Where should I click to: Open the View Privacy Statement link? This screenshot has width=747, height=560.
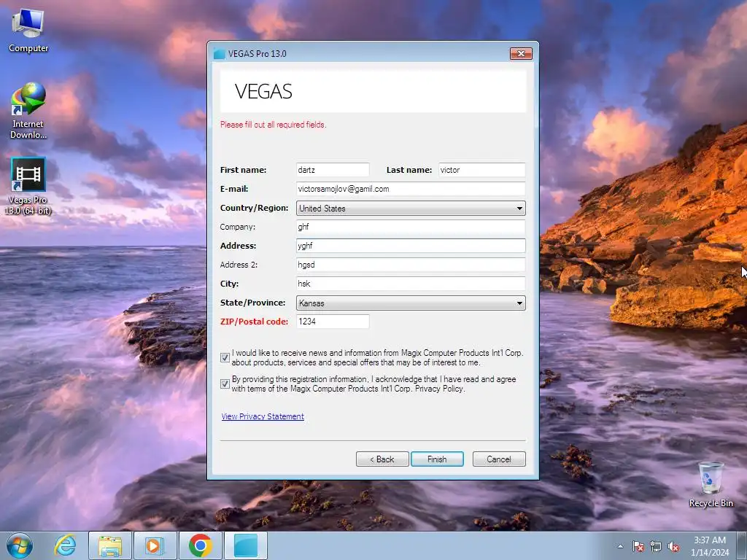(263, 416)
